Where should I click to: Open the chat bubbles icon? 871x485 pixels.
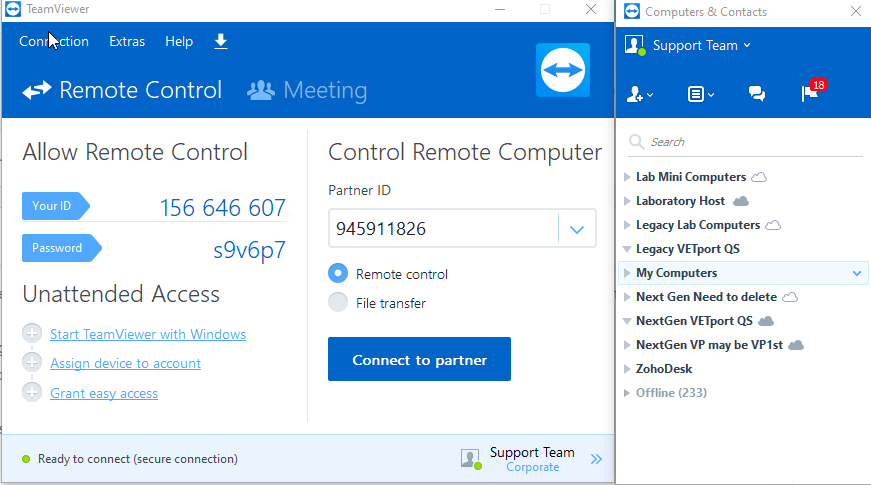pyautogui.click(x=757, y=93)
